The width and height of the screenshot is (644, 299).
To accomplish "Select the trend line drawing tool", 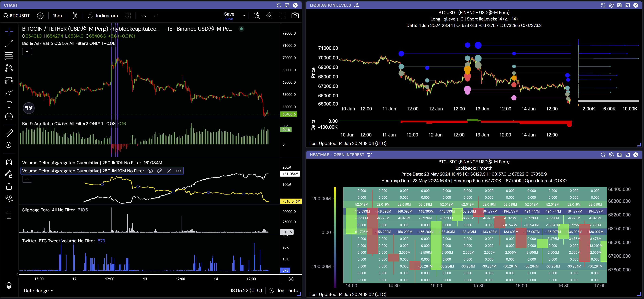I will (9, 43).
